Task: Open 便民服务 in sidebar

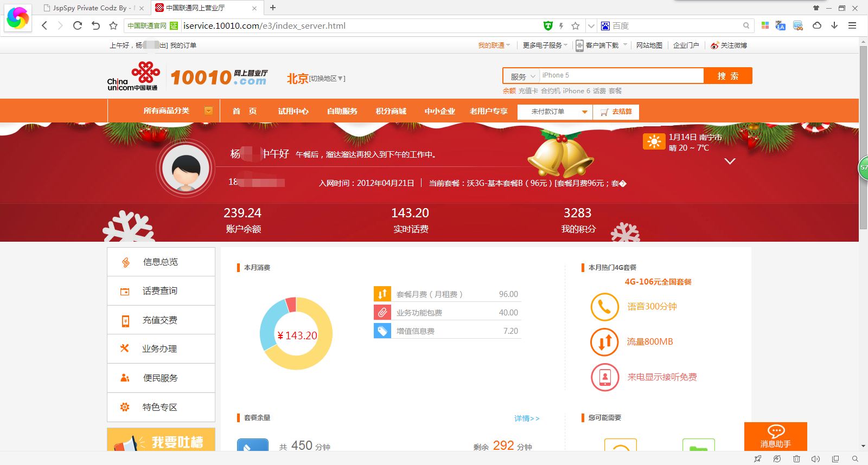Action: click(x=161, y=378)
